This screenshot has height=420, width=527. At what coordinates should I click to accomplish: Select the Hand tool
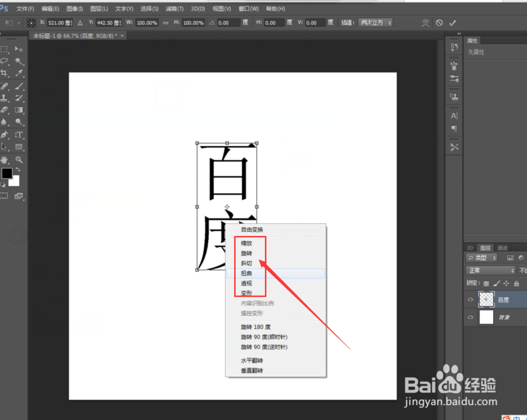[4, 160]
